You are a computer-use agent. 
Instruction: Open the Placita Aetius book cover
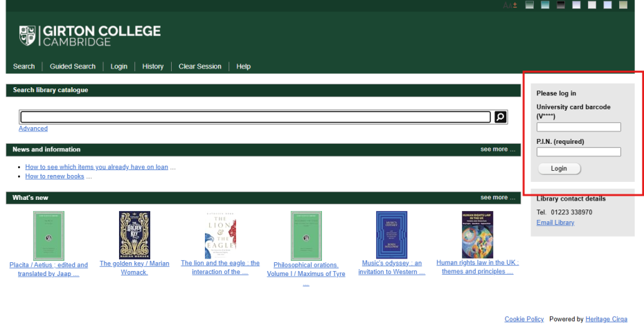pos(48,236)
